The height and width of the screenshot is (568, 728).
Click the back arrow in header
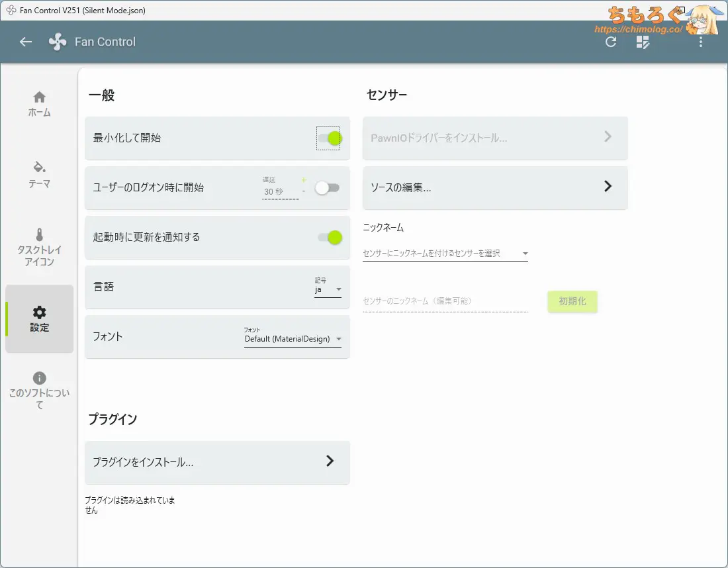click(26, 42)
